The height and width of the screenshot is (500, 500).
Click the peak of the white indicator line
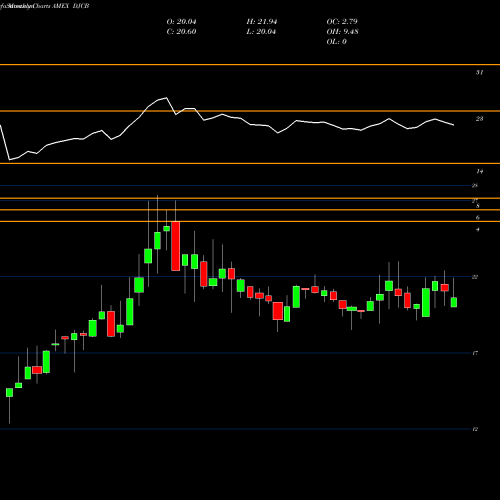tap(166, 98)
